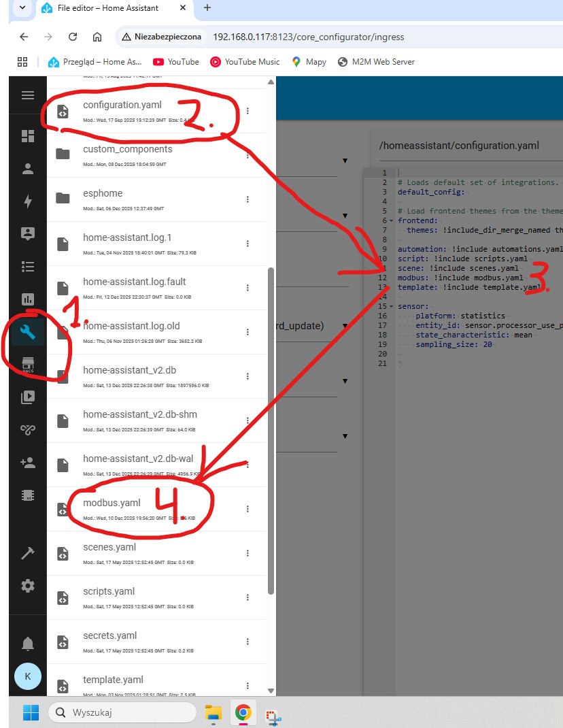Collapse the frontend block fold arrow
563x728 pixels.
click(392, 221)
